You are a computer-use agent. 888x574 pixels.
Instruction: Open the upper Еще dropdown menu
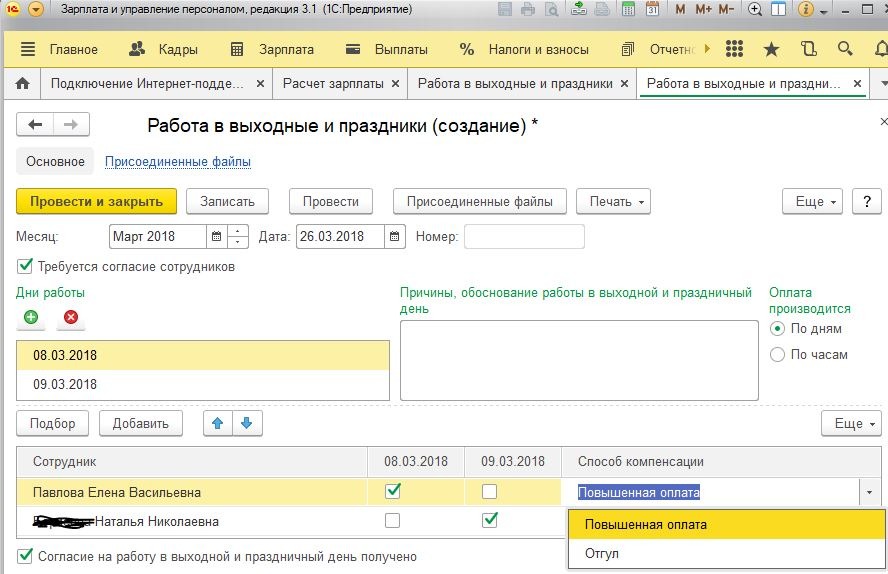(812, 202)
